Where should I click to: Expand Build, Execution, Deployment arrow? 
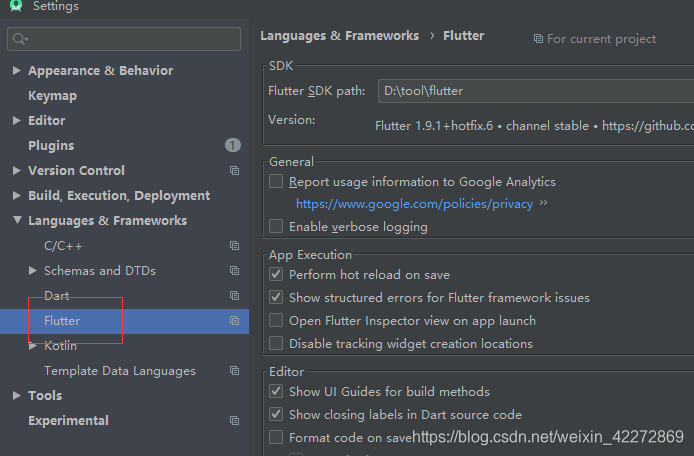17,195
